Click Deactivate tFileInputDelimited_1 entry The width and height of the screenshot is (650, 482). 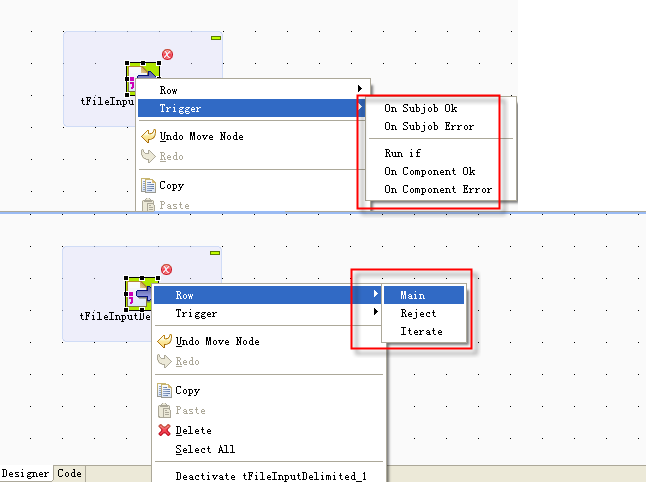271,476
